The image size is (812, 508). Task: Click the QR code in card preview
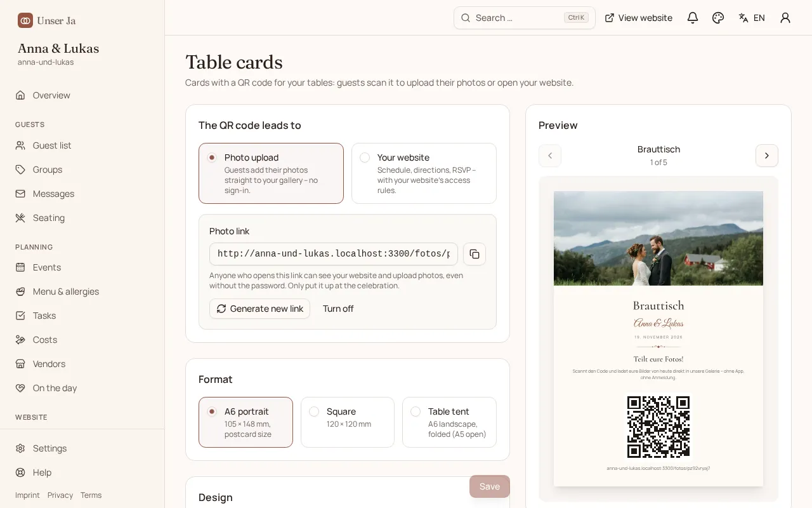click(x=658, y=427)
